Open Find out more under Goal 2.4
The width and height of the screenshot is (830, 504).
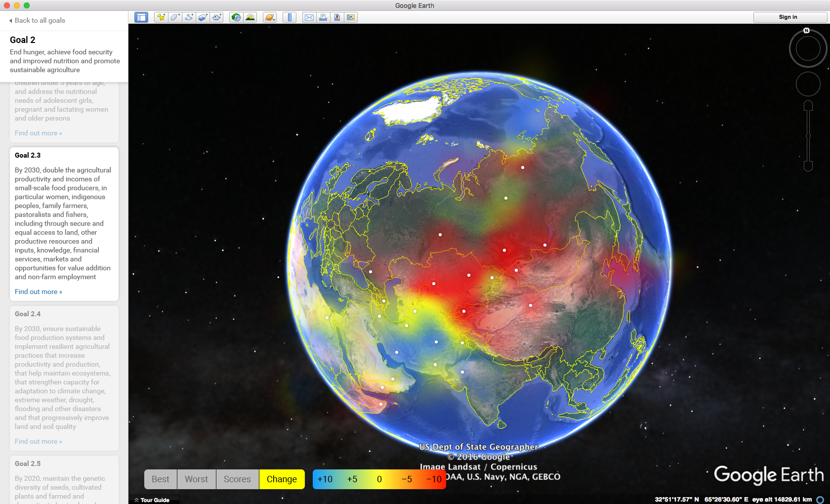click(39, 441)
